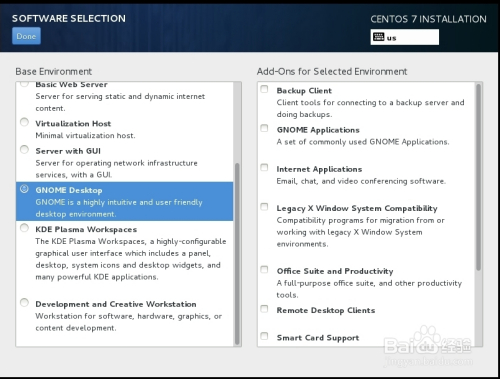
Task: Enable the Smart Card Support checkbox
Action: [x=264, y=336]
